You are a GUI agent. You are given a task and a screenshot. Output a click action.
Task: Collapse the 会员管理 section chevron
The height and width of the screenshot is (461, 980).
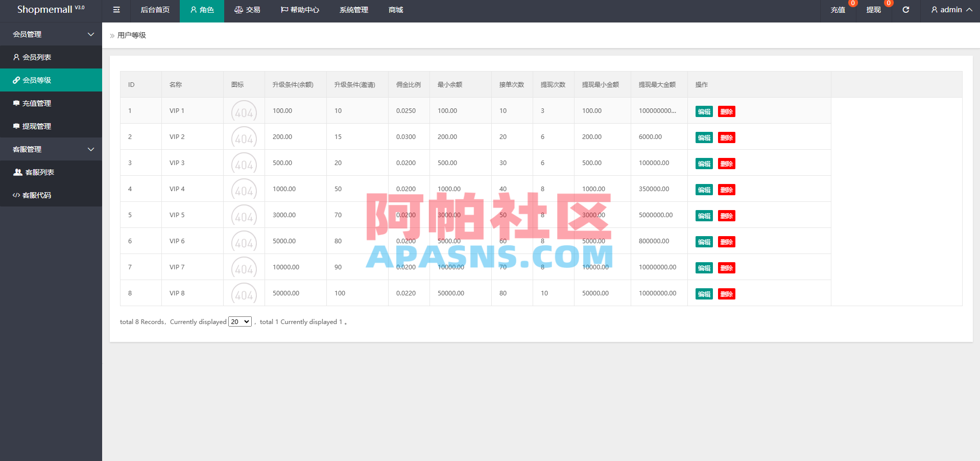[x=91, y=34]
